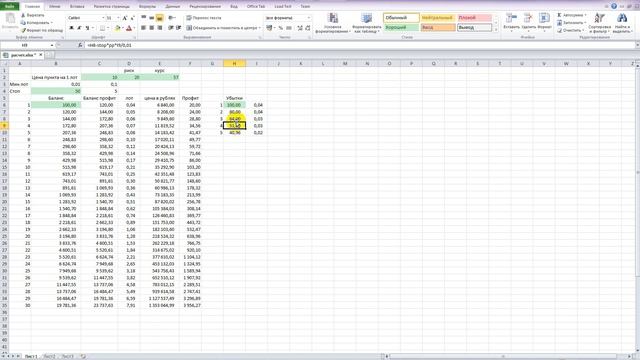Click the Increase Decimal icon
Screen dimensions: 640x360
[300, 28]
